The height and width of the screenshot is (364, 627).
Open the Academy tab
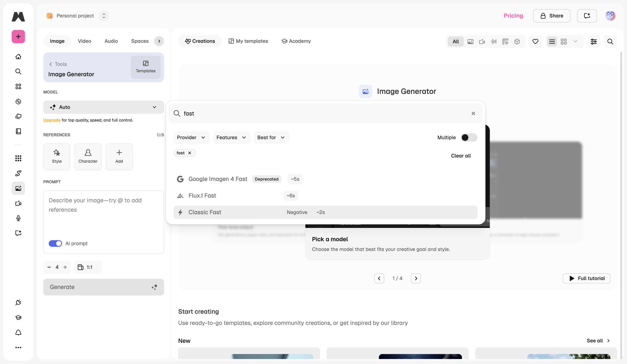(x=296, y=41)
